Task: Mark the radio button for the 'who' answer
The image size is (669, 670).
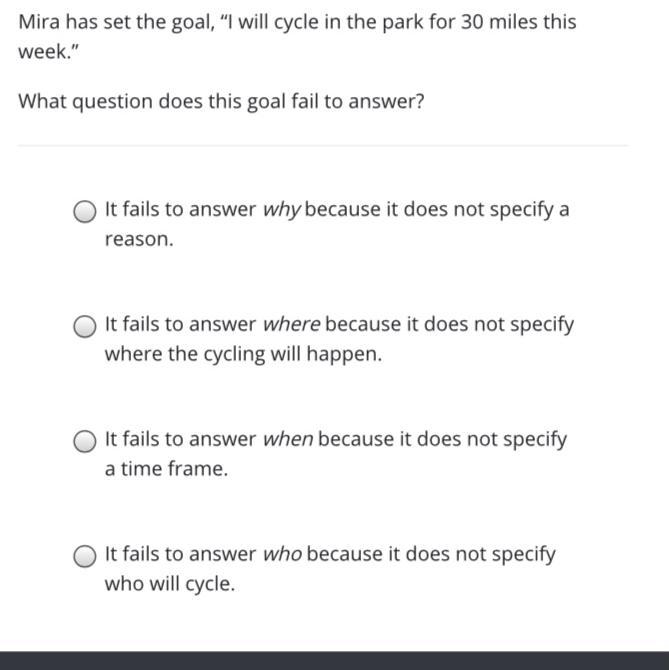Action: tap(86, 555)
